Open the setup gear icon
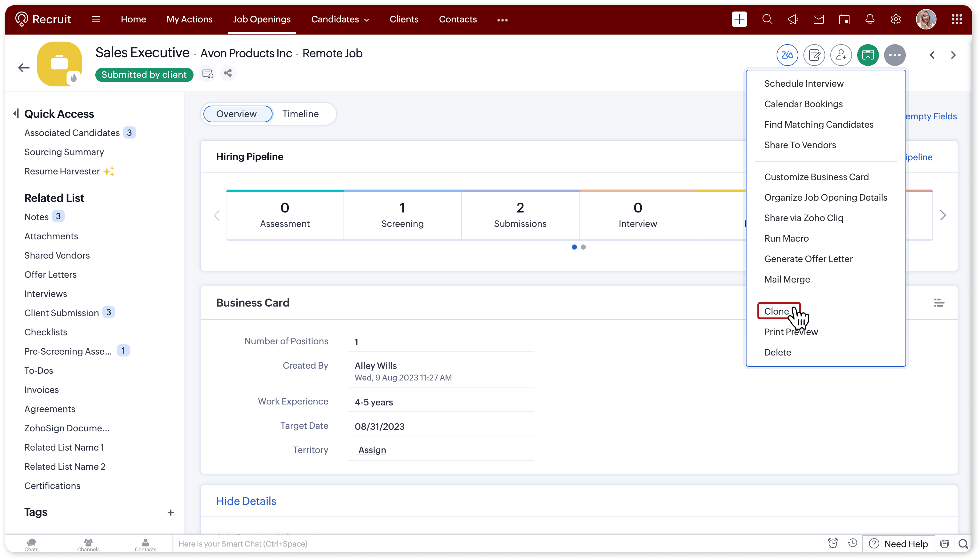 896,19
